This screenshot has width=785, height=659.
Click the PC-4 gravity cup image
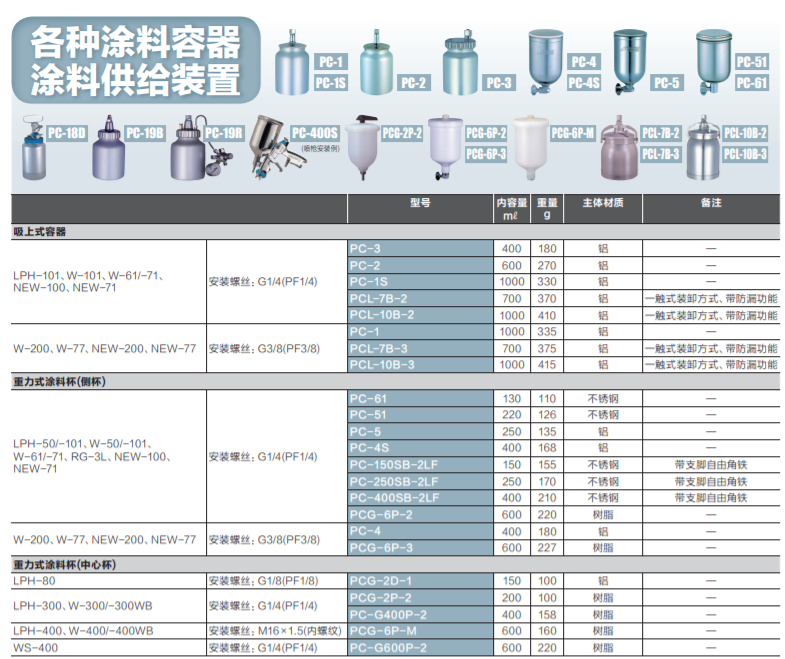(546, 62)
